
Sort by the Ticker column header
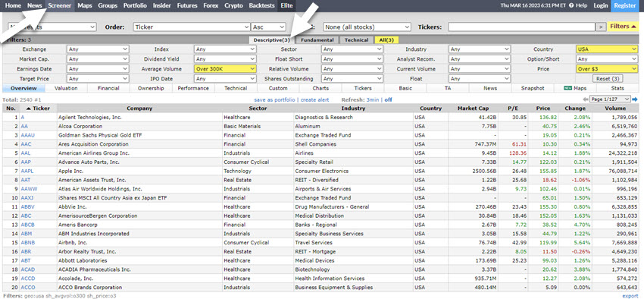[x=37, y=109]
